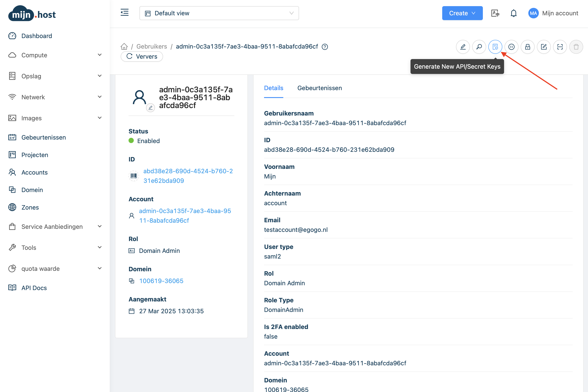Open Account link admin-0c3a135f
The height and width of the screenshot is (392, 588).
(x=185, y=215)
